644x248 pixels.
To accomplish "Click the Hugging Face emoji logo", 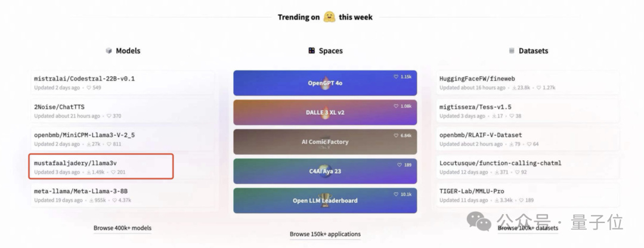I will click(x=329, y=17).
